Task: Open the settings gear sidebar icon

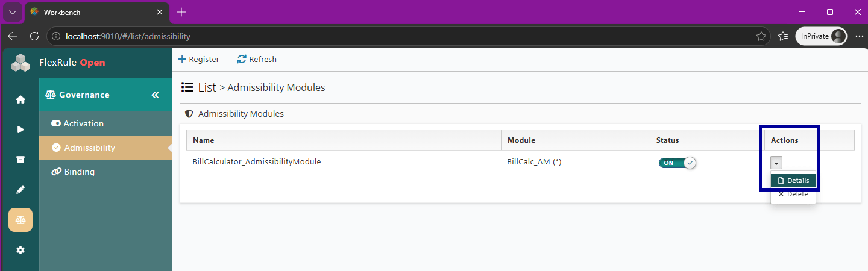Action: tap(20, 250)
